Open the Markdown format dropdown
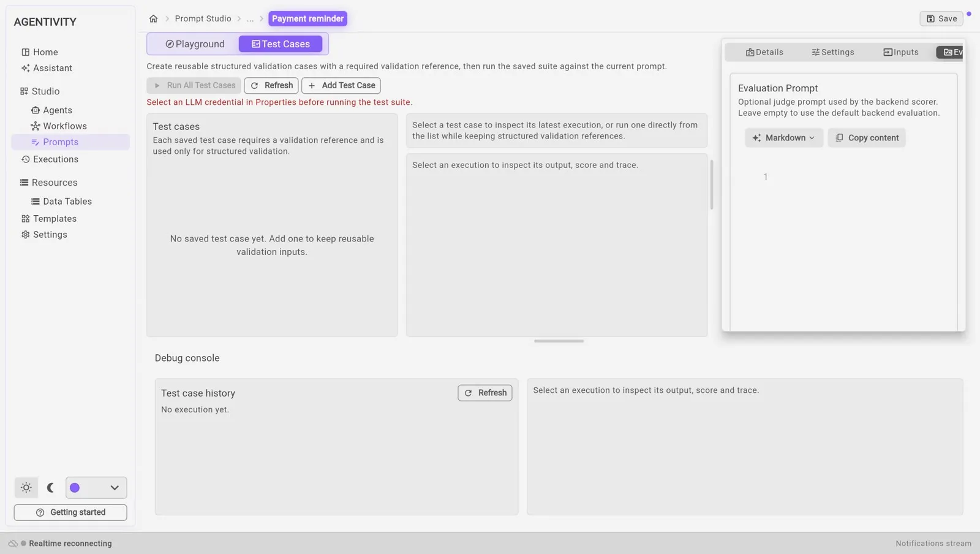980x554 pixels. tap(784, 138)
